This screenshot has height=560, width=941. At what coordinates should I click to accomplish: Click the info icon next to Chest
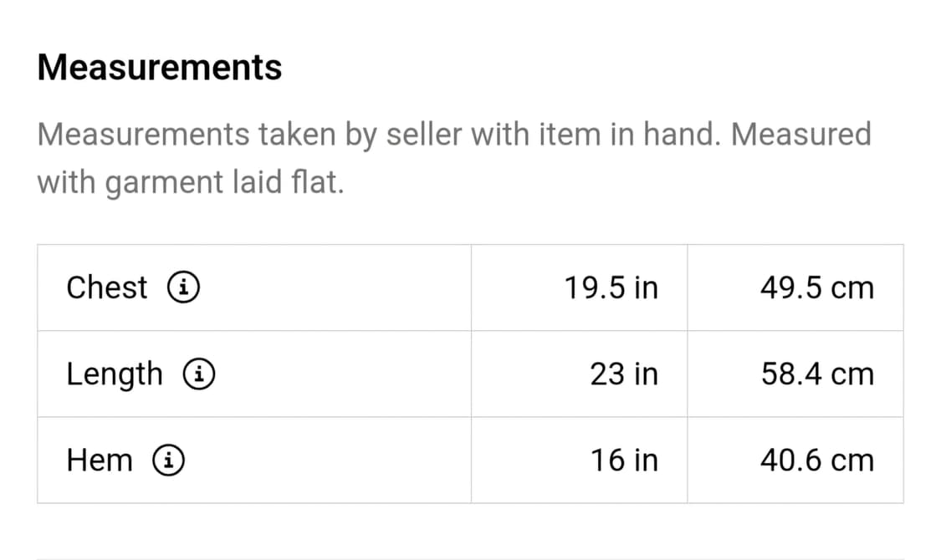[x=183, y=288]
